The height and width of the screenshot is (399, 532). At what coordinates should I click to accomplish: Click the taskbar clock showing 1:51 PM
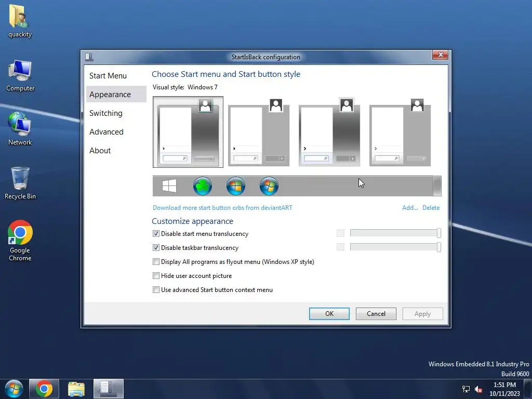[x=504, y=389]
